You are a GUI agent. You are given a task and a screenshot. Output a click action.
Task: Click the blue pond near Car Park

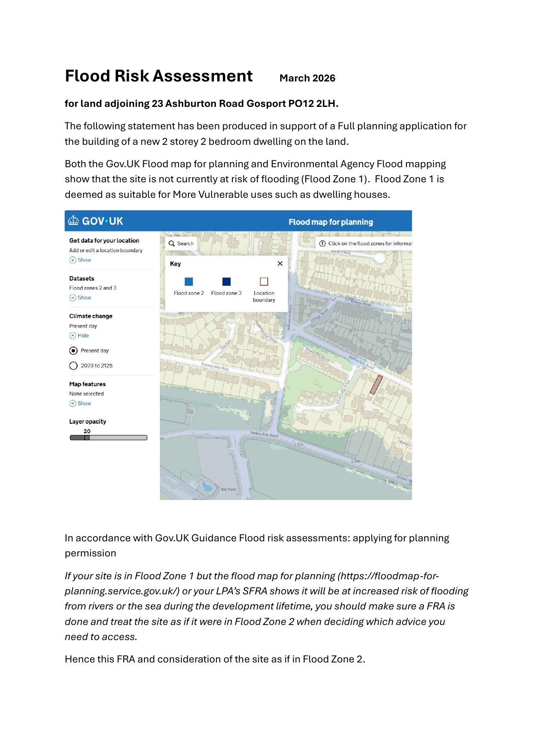pos(207,487)
